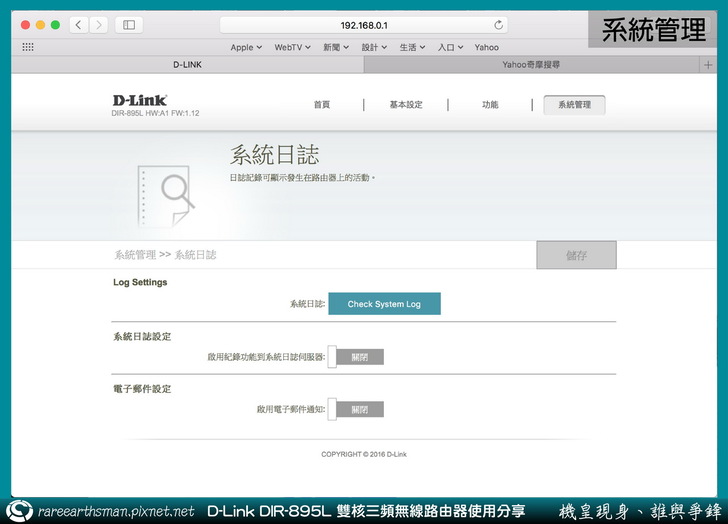Open the favorites grid icon

point(28,47)
